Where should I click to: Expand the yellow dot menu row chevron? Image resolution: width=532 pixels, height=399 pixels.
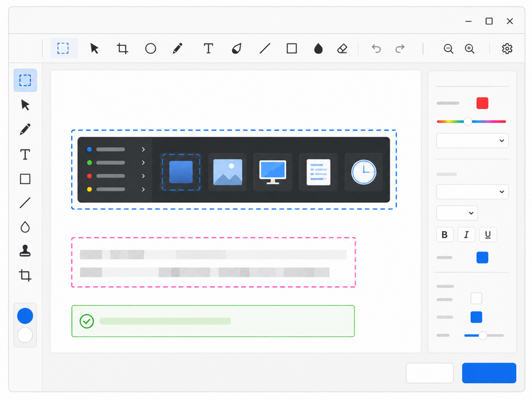pyautogui.click(x=143, y=190)
